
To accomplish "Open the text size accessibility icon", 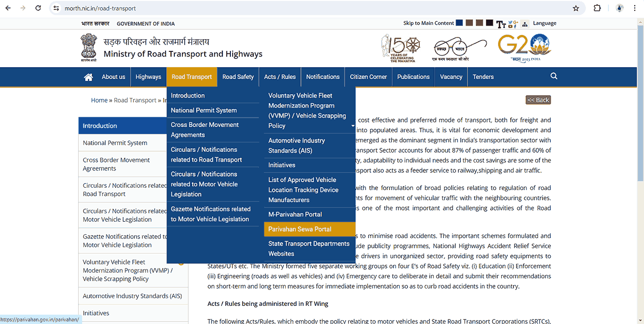I will pyautogui.click(x=501, y=24).
